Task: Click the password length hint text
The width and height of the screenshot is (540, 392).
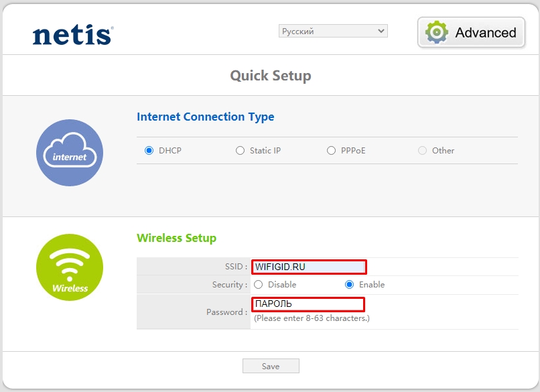Action: point(312,318)
